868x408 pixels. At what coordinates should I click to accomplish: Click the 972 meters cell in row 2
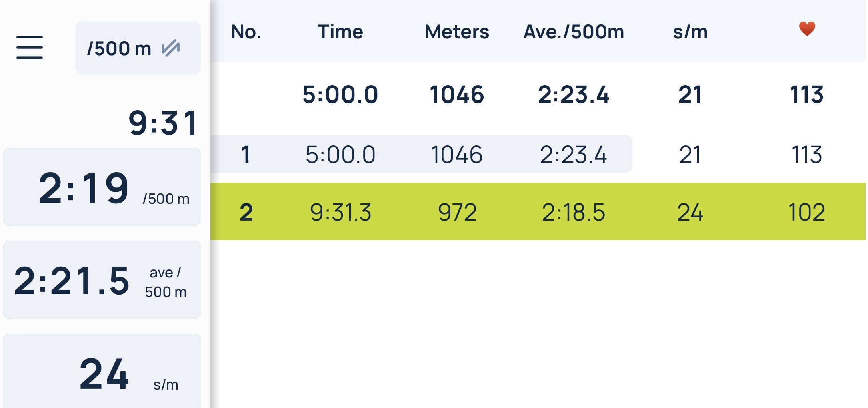pyautogui.click(x=457, y=212)
